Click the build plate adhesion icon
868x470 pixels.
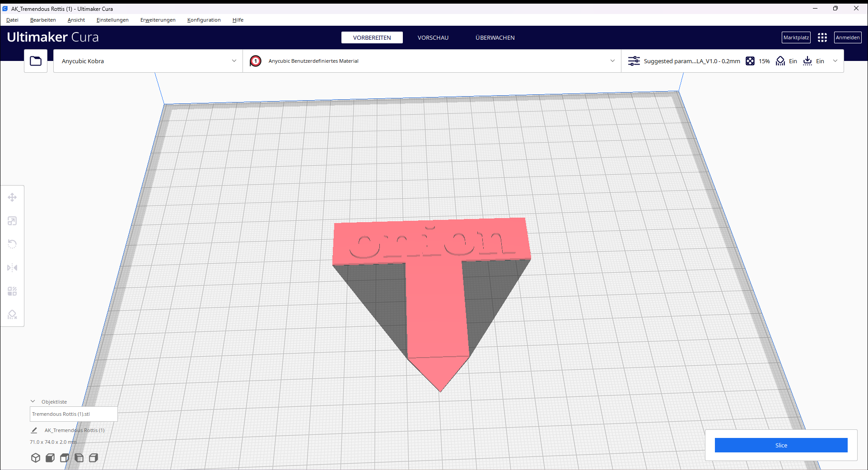tap(807, 61)
